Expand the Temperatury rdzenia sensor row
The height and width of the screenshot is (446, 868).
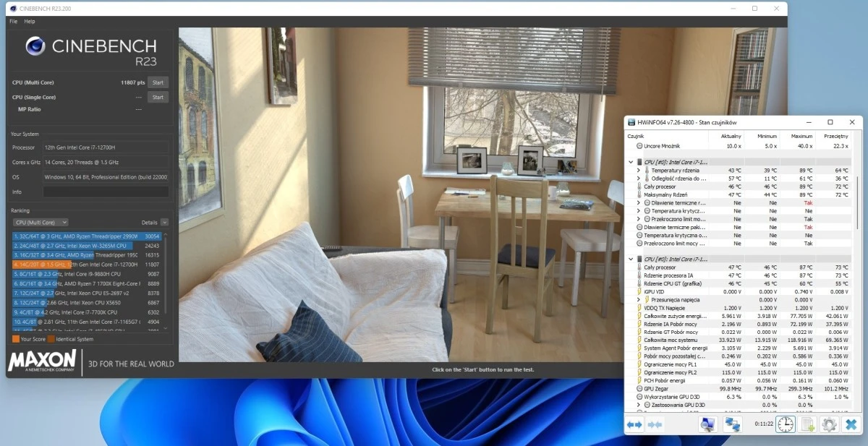(638, 171)
